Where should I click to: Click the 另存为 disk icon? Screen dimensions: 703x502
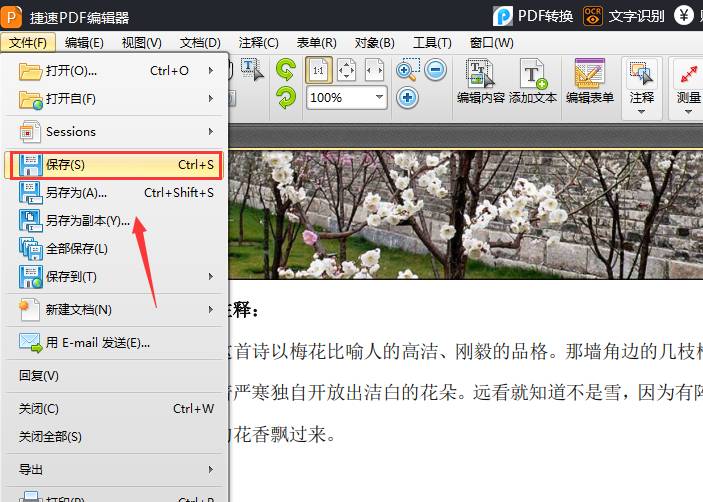click(30, 193)
